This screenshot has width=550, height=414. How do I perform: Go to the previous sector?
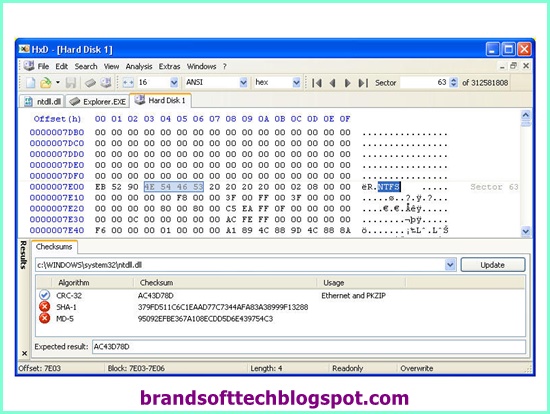tap(333, 83)
